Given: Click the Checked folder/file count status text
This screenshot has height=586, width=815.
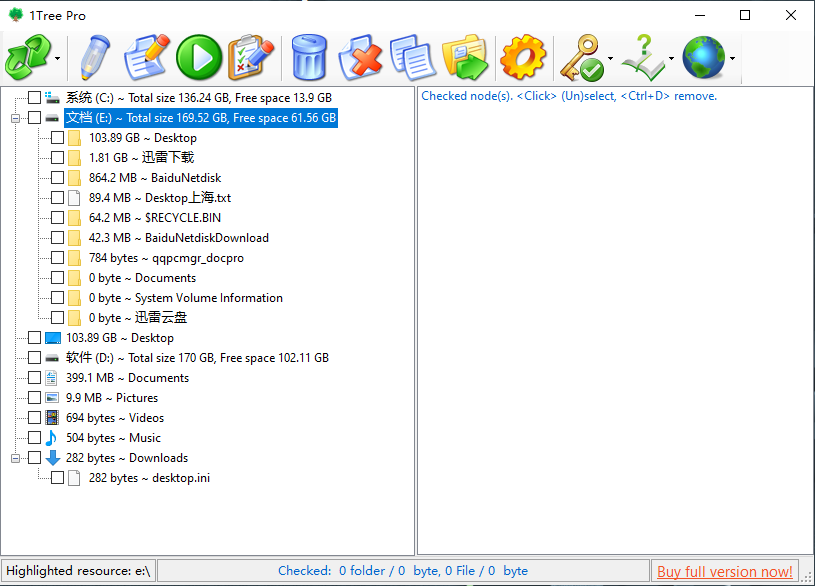Looking at the screenshot, I should [403, 571].
